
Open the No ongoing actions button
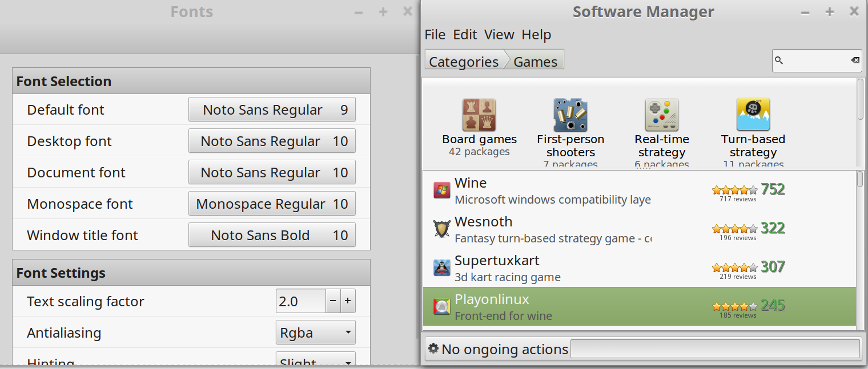(x=498, y=349)
